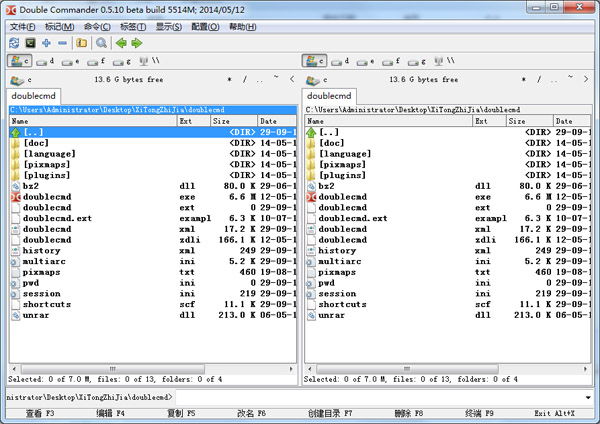
Task: Sort left panel by Ext column
Action: 194,121
